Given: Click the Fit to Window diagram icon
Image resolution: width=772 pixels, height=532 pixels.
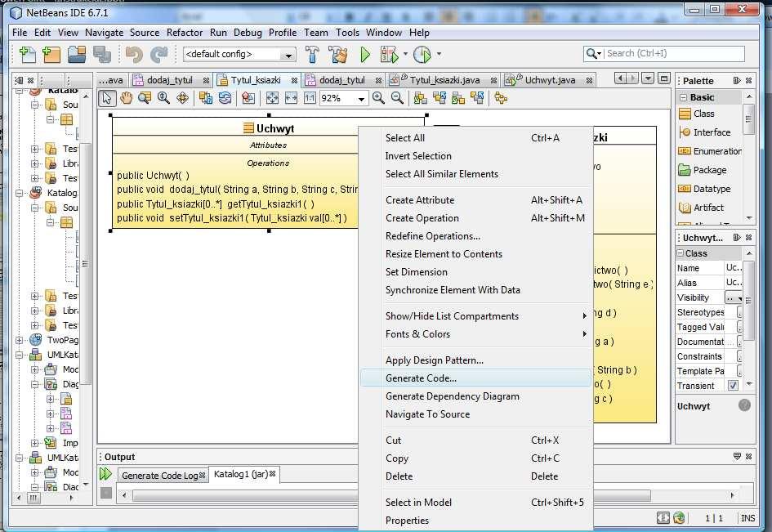Looking at the screenshot, I should tap(272, 98).
